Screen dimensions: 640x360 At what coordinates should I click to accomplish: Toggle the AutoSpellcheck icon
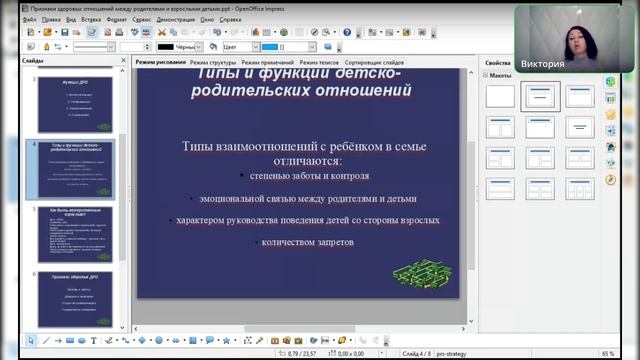[x=146, y=32]
